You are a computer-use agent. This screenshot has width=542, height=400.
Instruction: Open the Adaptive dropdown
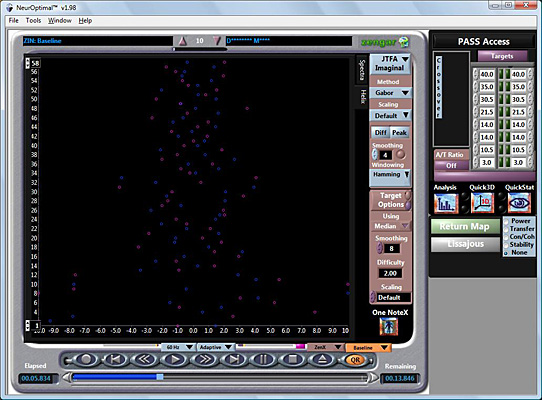click(x=216, y=347)
